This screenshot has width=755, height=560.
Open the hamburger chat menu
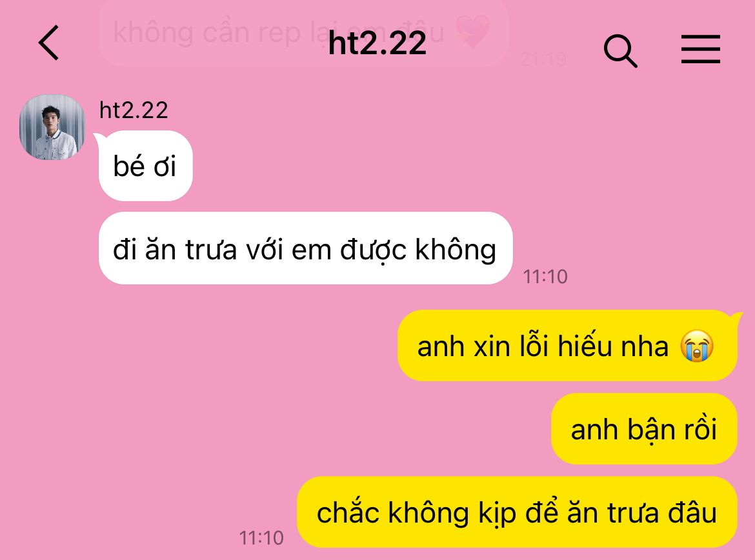(701, 48)
